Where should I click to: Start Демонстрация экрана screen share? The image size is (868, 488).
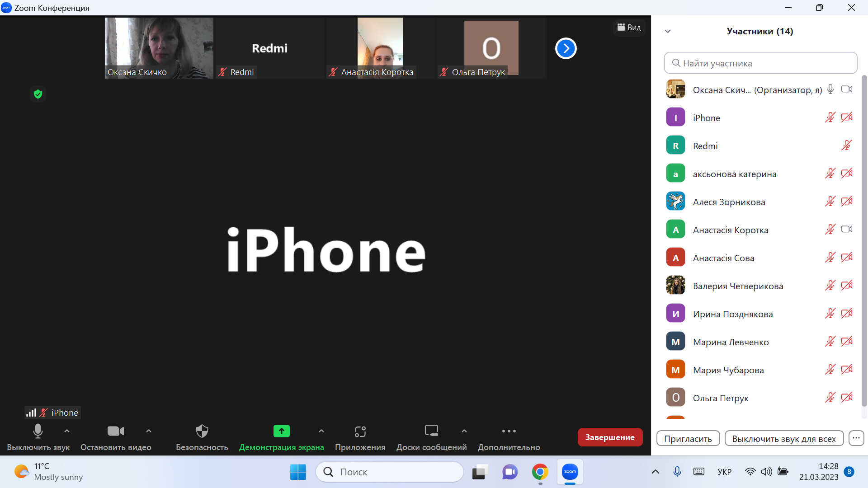pos(281,437)
